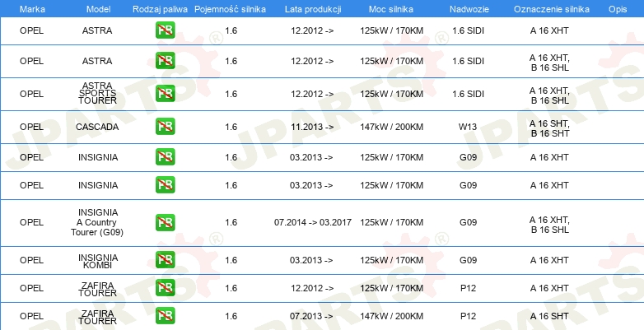Click the W13 body code cell

(468, 127)
